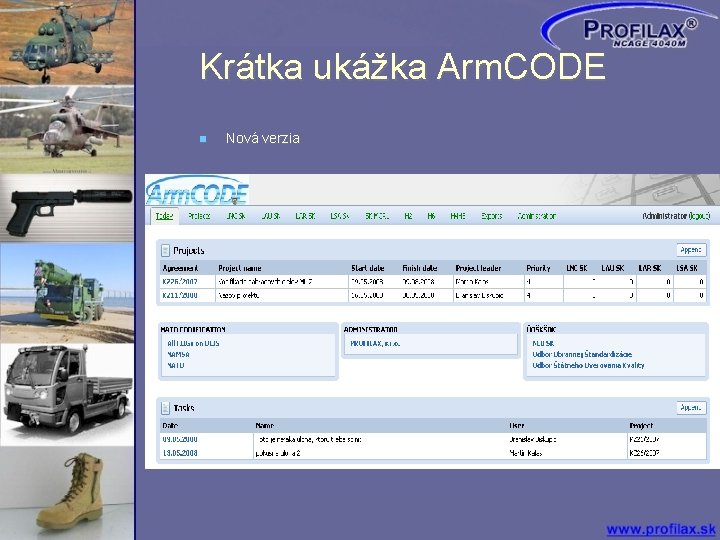The height and width of the screenshot is (540, 720).
Task: Open the LSA SK tab
Action: click(x=340, y=216)
